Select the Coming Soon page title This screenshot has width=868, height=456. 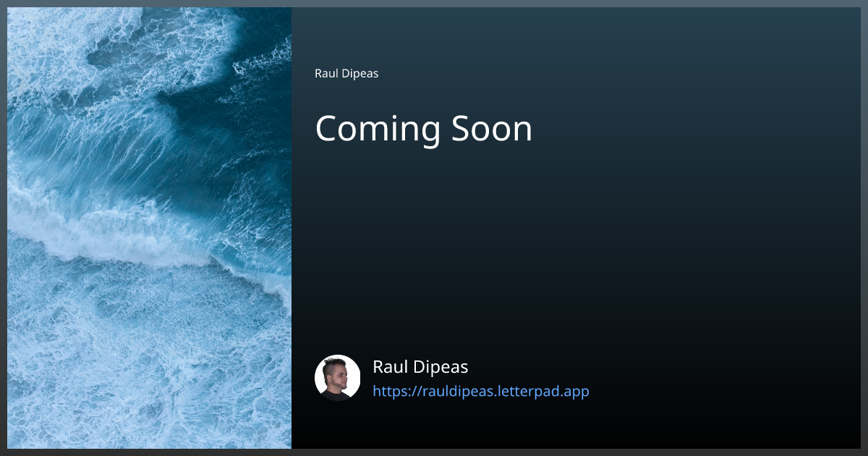(x=423, y=129)
